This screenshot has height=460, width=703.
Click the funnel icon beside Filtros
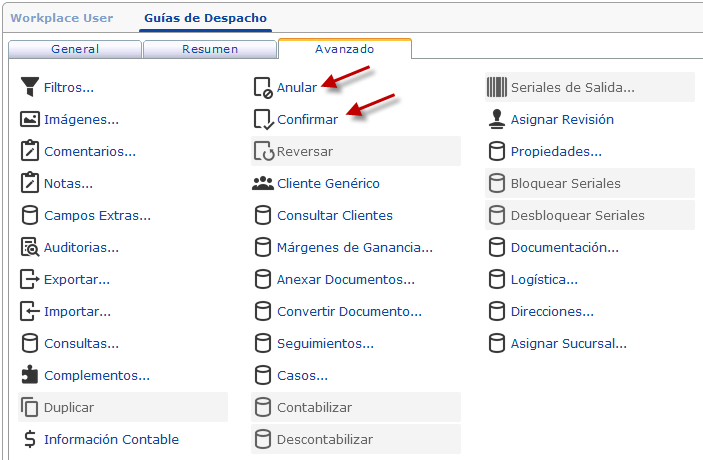(x=29, y=87)
